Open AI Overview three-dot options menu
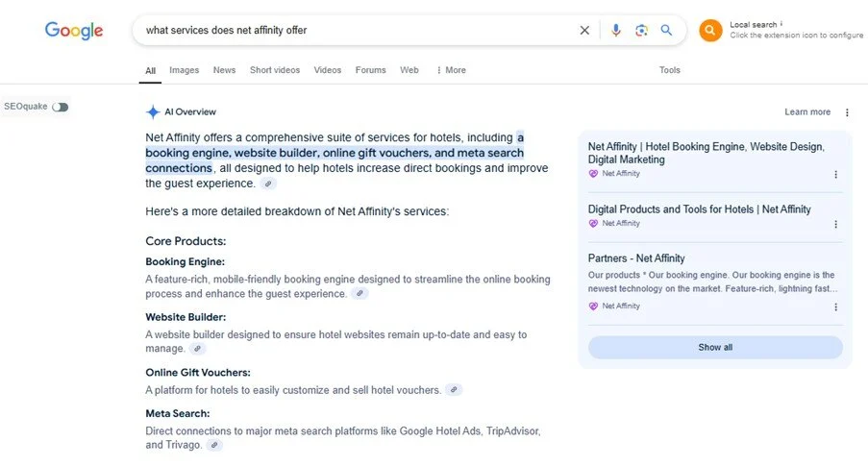Screen dimensions: 868x466 [847, 112]
